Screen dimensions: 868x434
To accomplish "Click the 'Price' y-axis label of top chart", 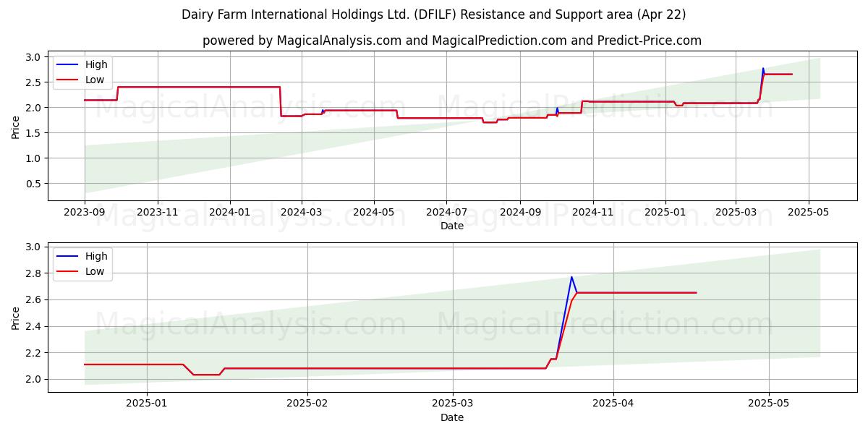I will coord(15,127).
